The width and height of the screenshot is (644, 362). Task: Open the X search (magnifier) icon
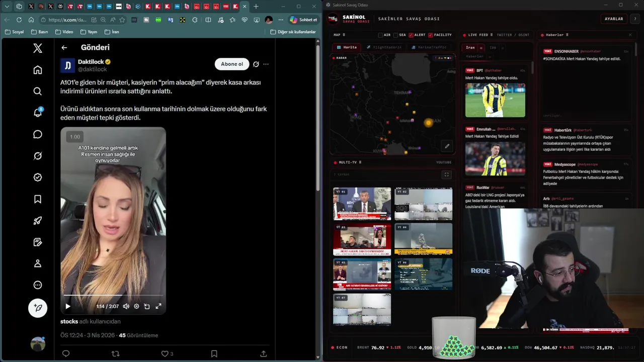pyautogui.click(x=38, y=92)
